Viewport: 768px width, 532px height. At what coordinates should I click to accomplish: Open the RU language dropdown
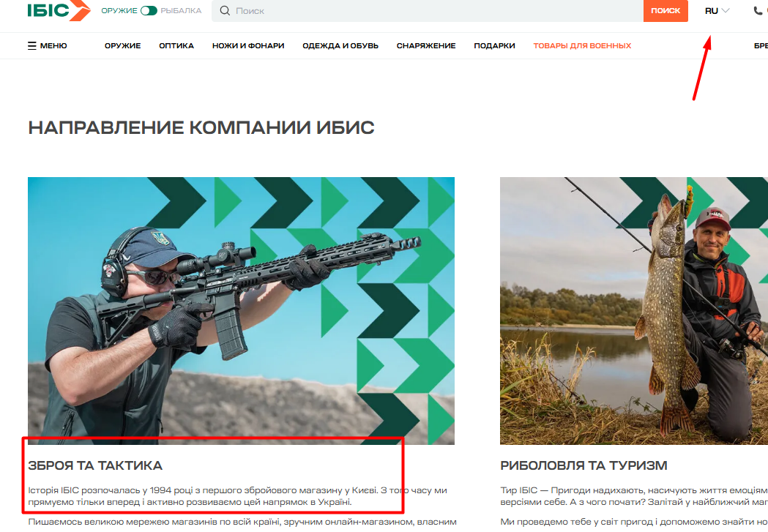[717, 11]
